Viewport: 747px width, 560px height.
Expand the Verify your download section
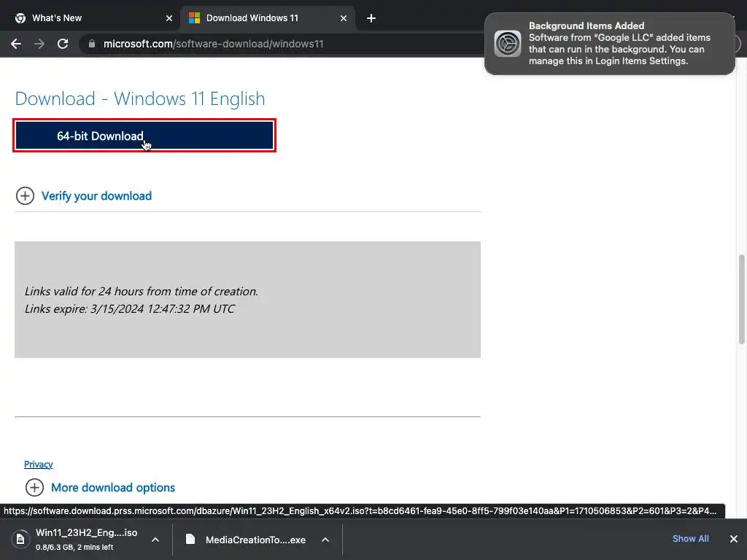[96, 195]
